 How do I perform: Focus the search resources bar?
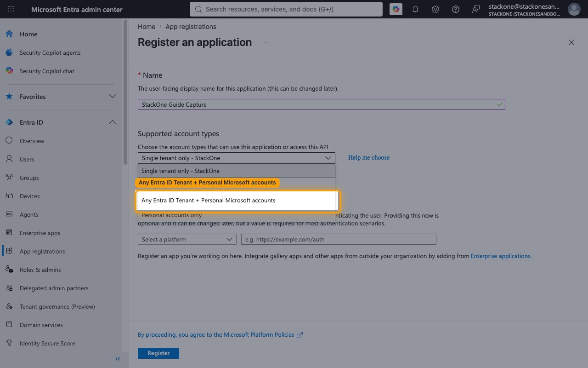(286, 9)
